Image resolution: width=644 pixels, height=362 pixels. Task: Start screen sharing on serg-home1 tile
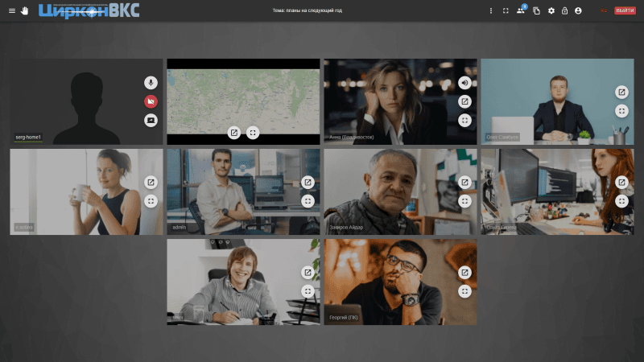point(151,120)
